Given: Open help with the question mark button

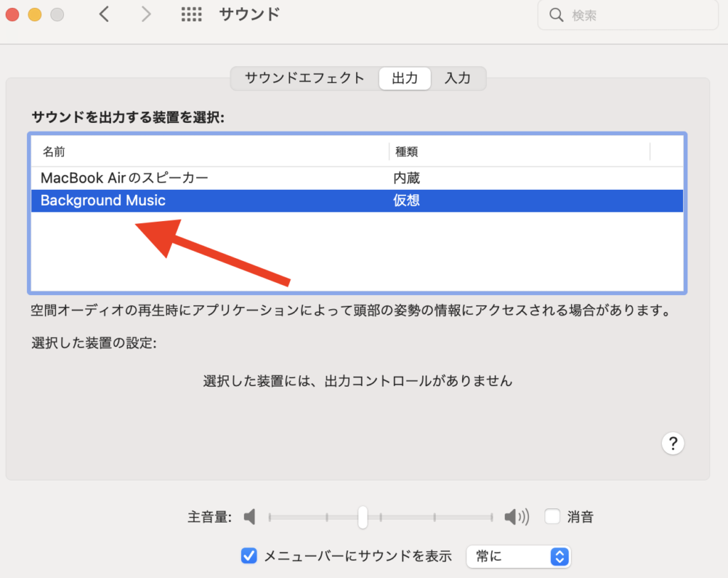Looking at the screenshot, I should (x=673, y=444).
